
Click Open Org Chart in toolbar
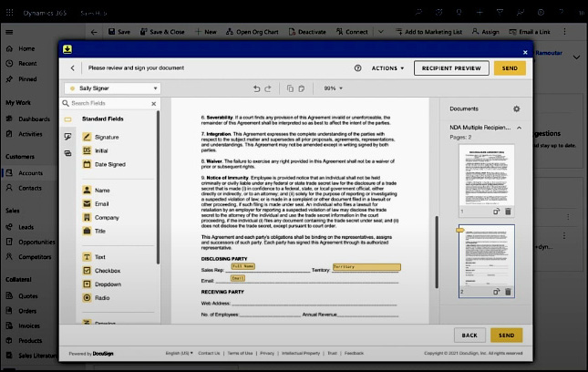coord(252,32)
